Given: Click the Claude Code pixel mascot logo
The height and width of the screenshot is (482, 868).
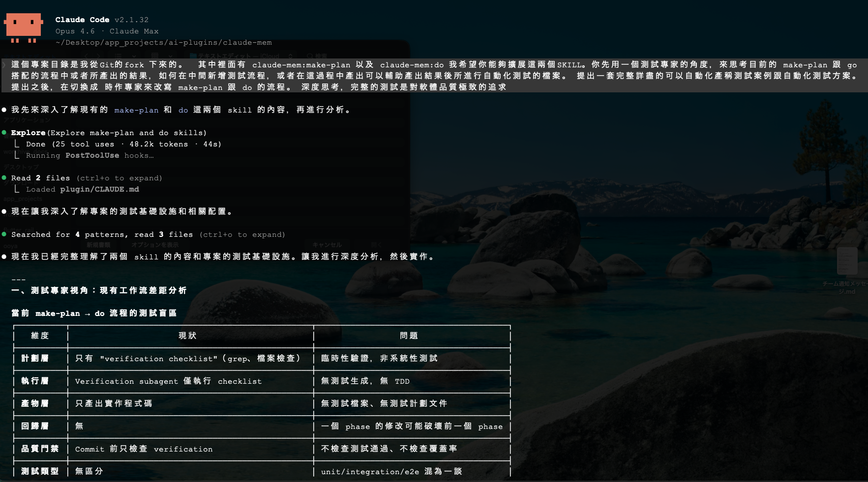Looking at the screenshot, I should [23, 27].
